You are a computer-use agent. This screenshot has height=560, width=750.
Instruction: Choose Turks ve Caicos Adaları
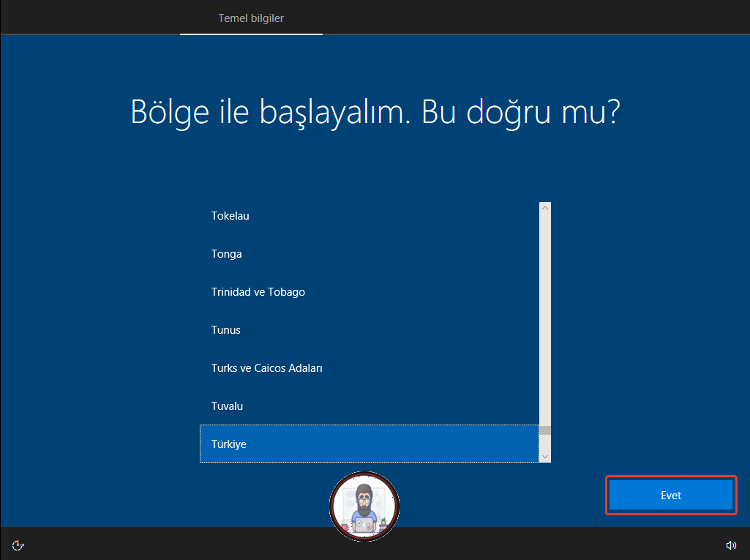[370, 368]
